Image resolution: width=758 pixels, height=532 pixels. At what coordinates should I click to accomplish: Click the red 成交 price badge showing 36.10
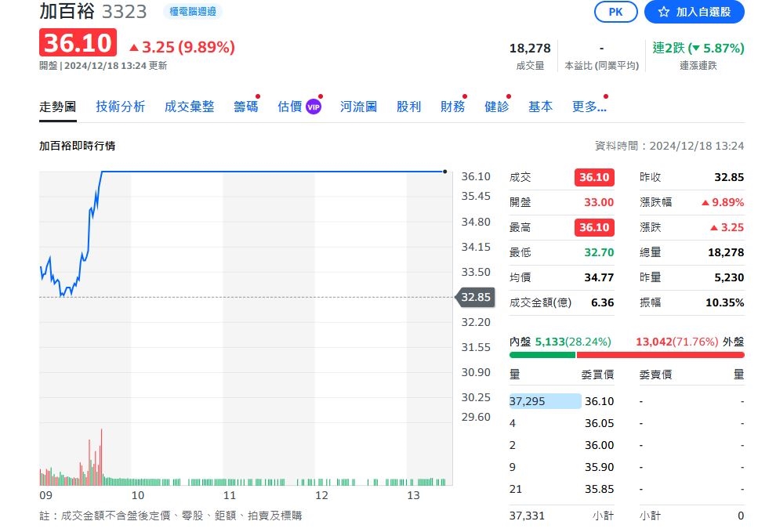pos(593,177)
